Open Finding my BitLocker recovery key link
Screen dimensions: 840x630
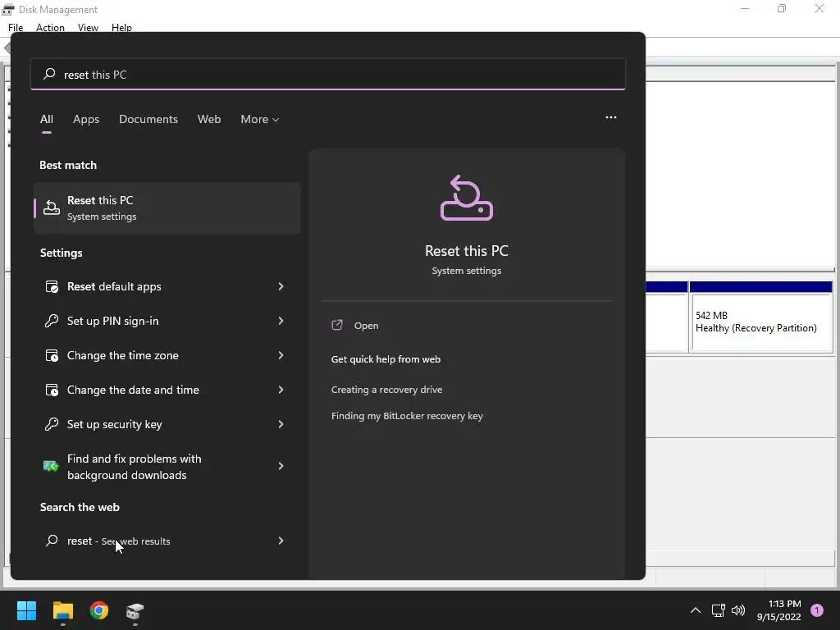pyautogui.click(x=407, y=416)
